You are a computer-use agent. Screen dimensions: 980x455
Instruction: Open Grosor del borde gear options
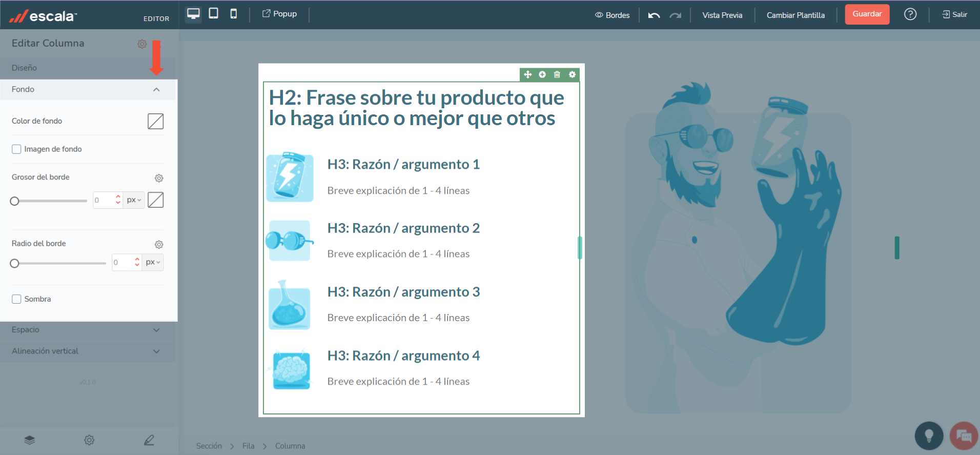[x=159, y=178]
